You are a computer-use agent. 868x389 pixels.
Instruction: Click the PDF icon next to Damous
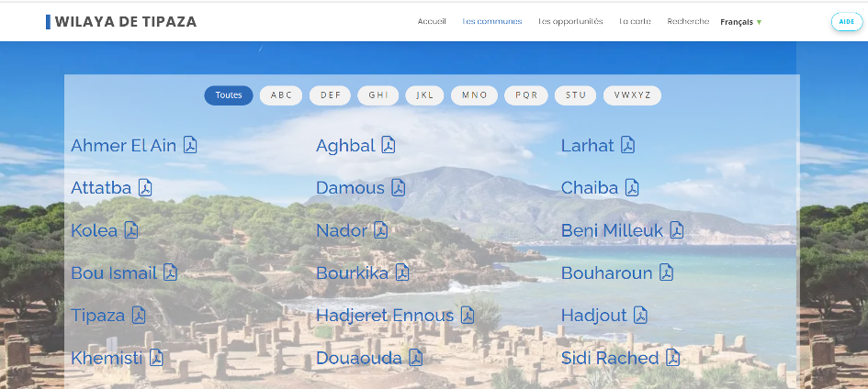click(399, 188)
